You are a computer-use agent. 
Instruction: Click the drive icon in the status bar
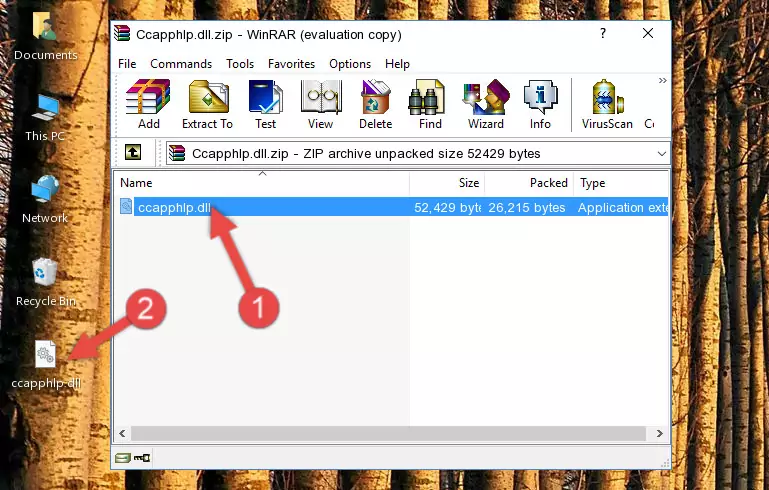[123, 458]
